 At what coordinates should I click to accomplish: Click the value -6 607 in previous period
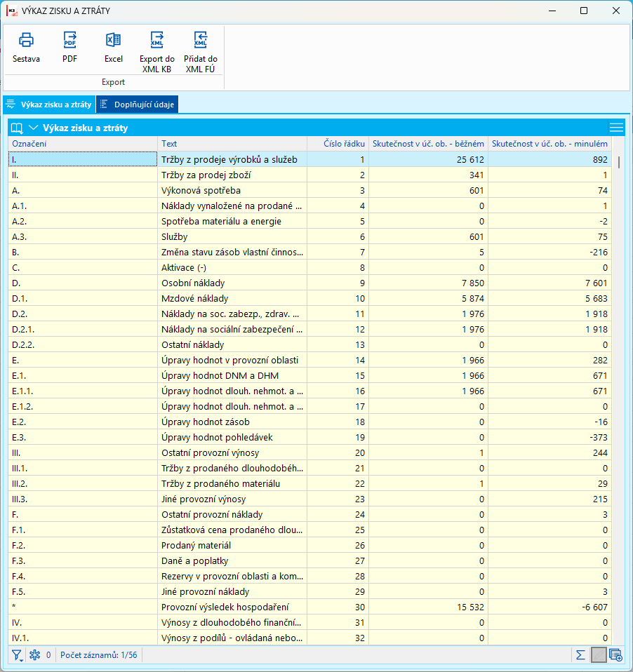tap(594, 607)
